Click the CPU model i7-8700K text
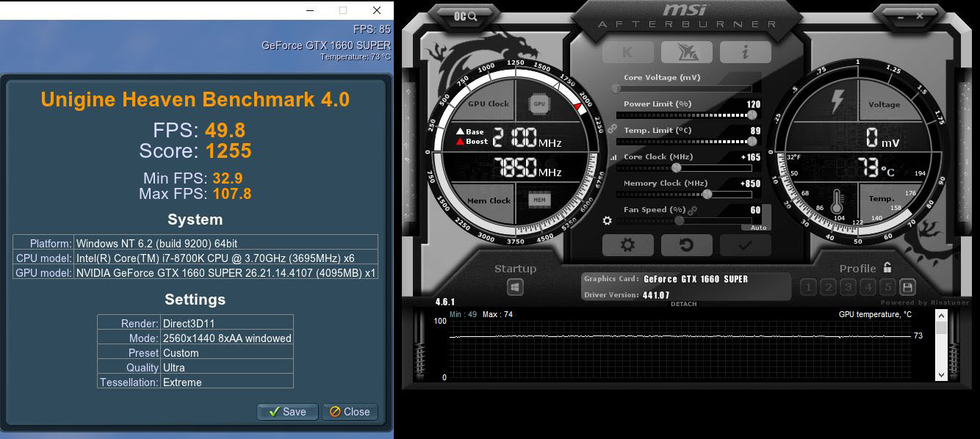The height and width of the screenshot is (439, 980). pyautogui.click(x=216, y=258)
